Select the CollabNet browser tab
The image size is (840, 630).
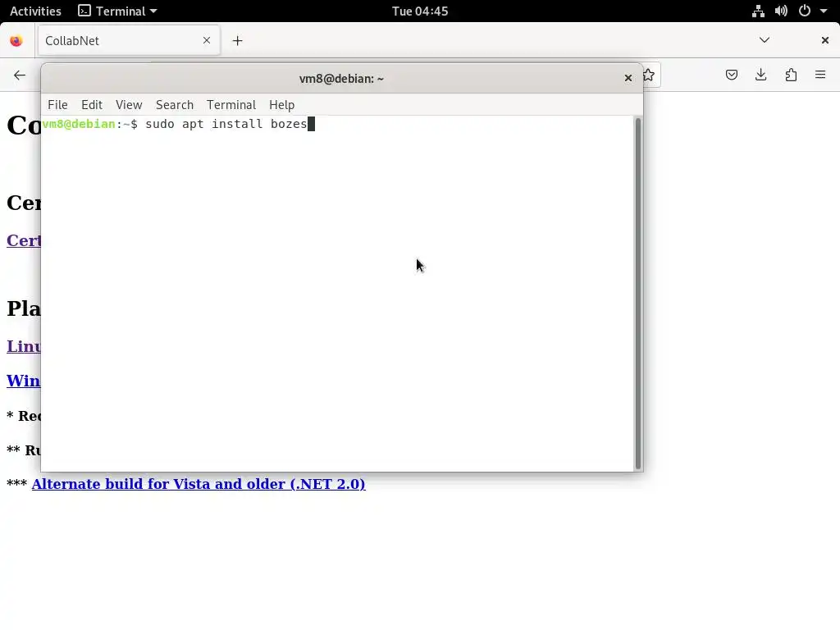coord(129,41)
